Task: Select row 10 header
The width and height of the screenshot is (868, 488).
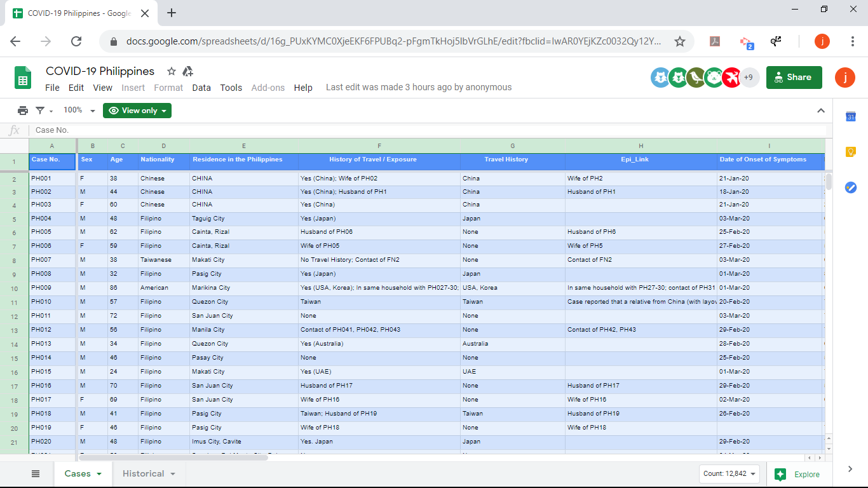Action: 14,288
